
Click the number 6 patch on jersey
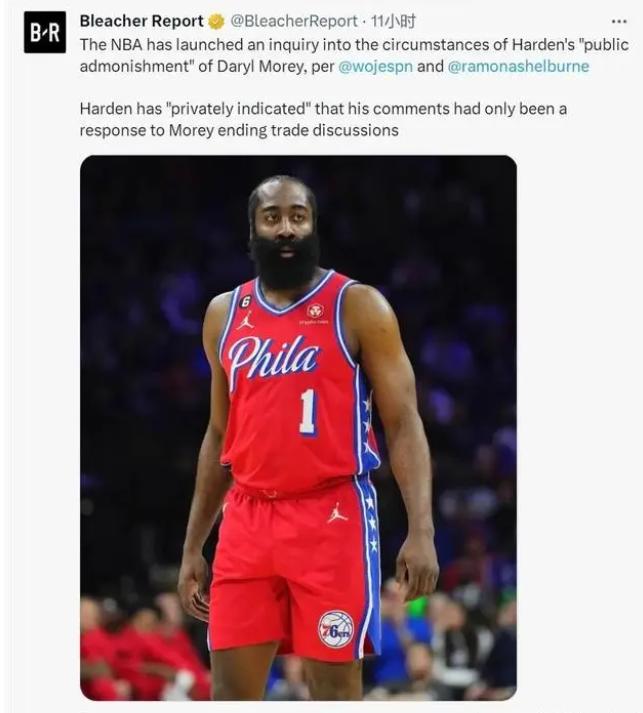pyautogui.click(x=244, y=300)
